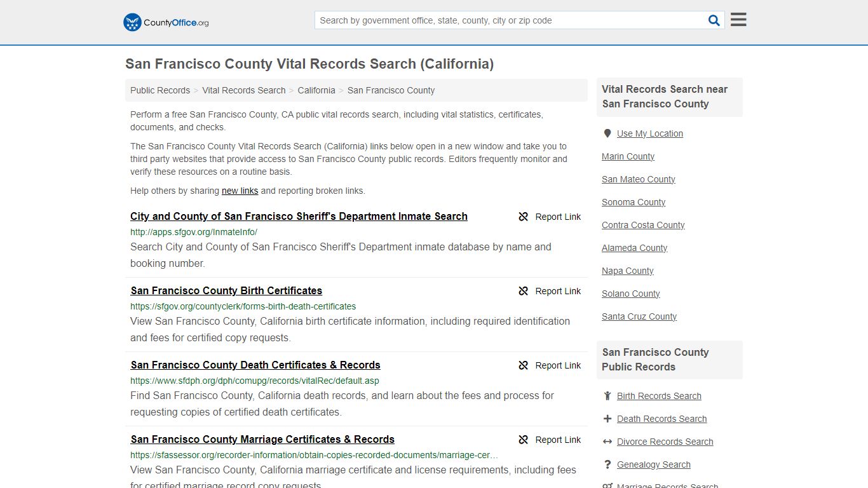The width and height of the screenshot is (868, 488).
Task: Open sfassessor.org marriage certificate URL
Action: (x=314, y=455)
